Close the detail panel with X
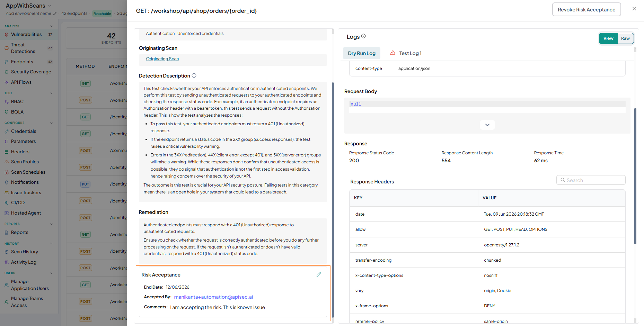 (634, 9)
